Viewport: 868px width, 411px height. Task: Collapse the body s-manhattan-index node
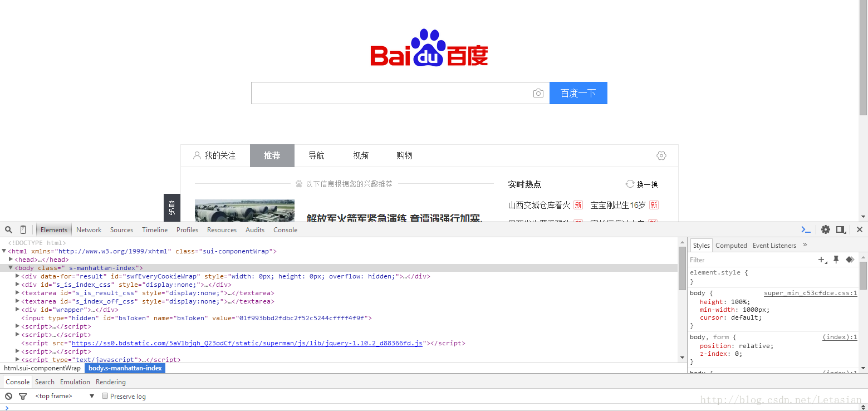coord(11,268)
